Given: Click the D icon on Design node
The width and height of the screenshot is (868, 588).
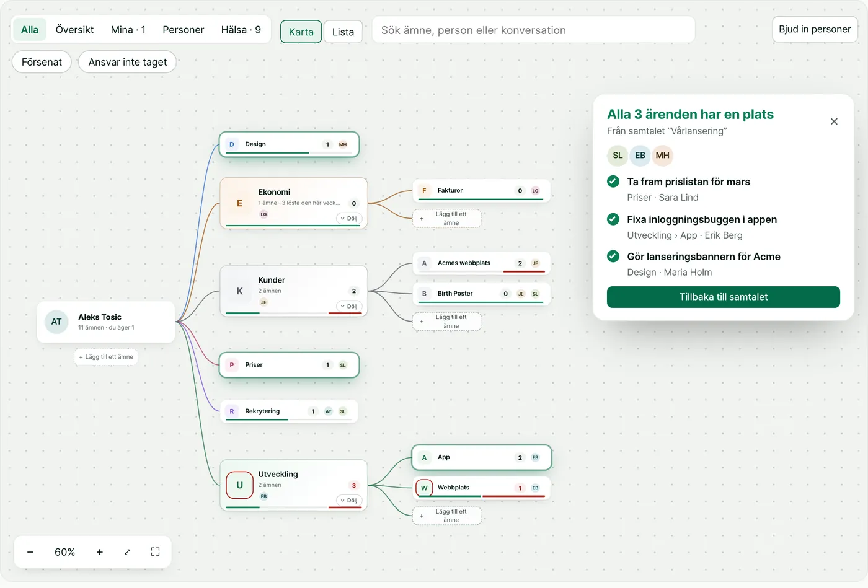Looking at the screenshot, I should (232, 144).
